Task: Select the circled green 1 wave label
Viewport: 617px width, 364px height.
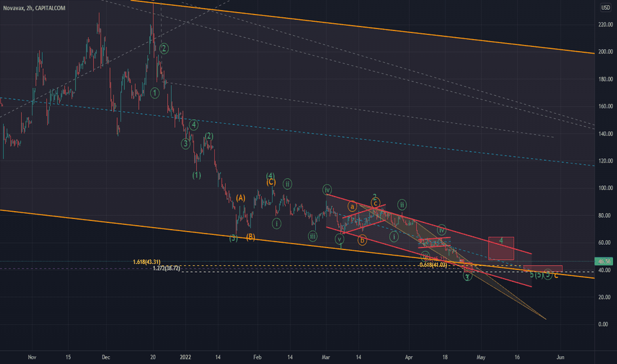Action: coord(155,93)
